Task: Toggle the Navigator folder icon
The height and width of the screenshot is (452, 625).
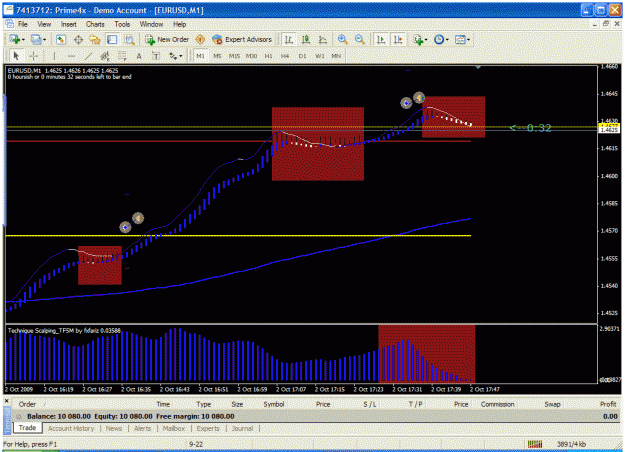Action: pyautogui.click(x=95, y=39)
